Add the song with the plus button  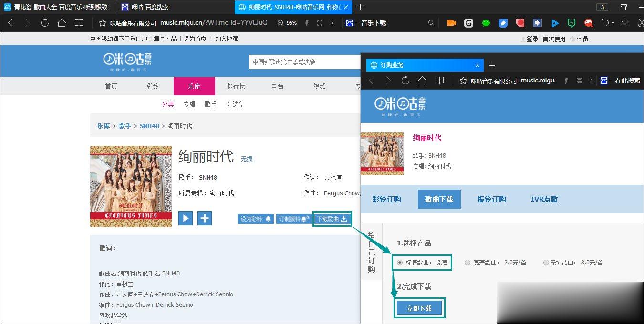point(205,218)
